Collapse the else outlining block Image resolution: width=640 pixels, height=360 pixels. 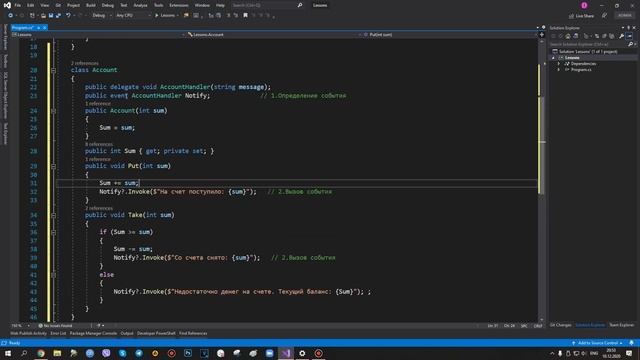53,275
